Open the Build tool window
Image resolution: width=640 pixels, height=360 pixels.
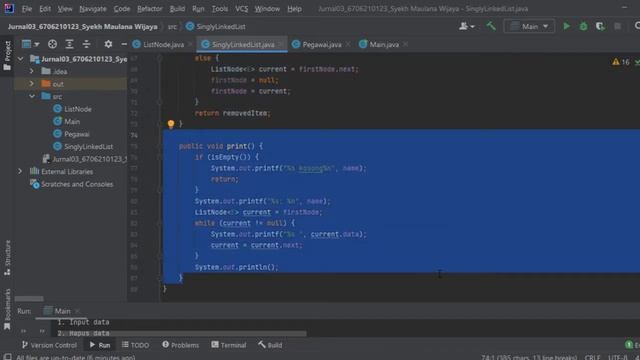(x=270, y=345)
